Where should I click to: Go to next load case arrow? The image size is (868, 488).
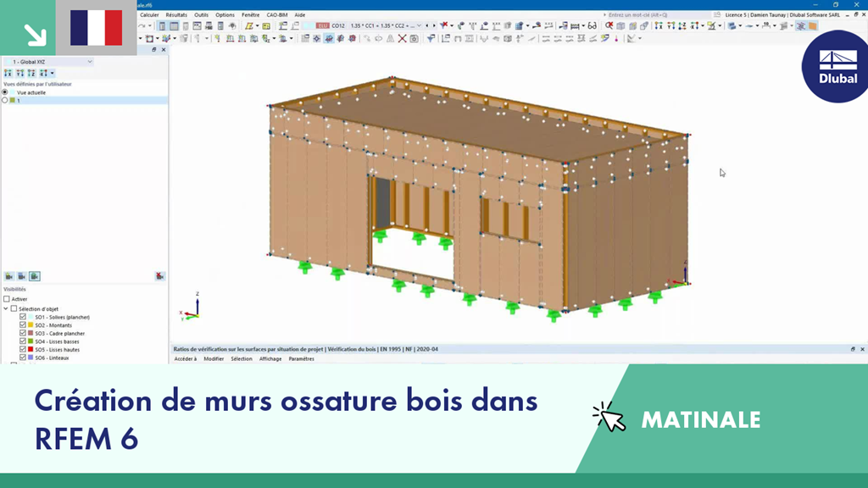[x=434, y=25]
